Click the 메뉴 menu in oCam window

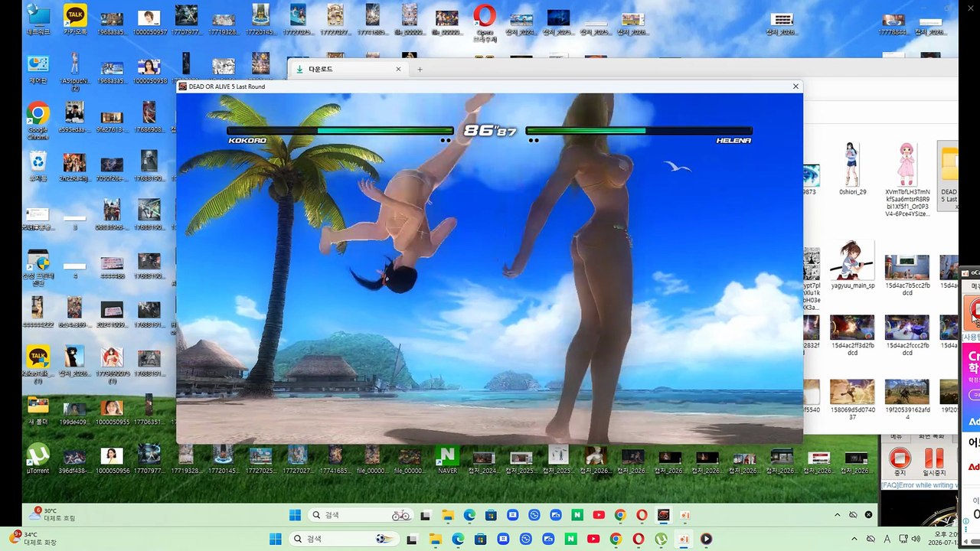[895, 437]
